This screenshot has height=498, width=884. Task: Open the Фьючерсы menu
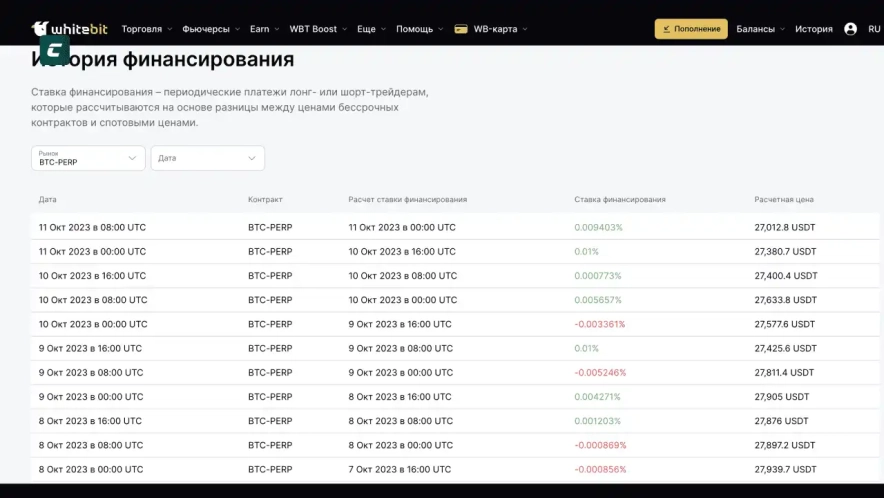click(x=210, y=29)
